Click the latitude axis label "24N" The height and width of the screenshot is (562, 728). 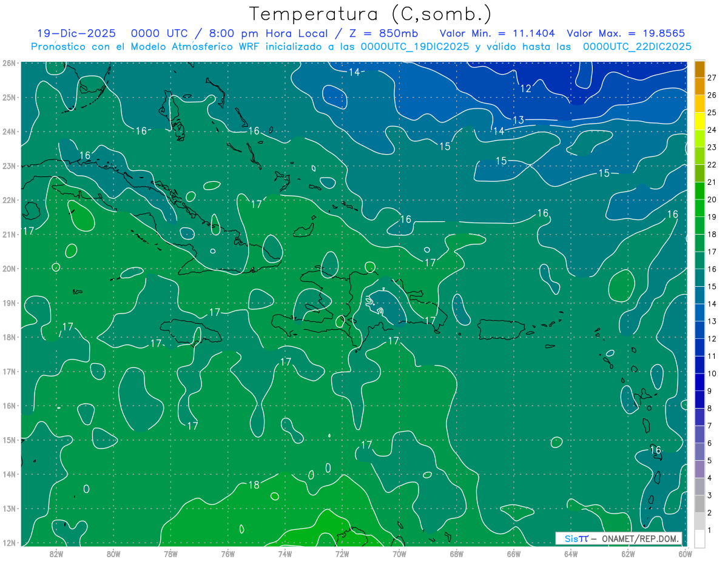click(8, 132)
